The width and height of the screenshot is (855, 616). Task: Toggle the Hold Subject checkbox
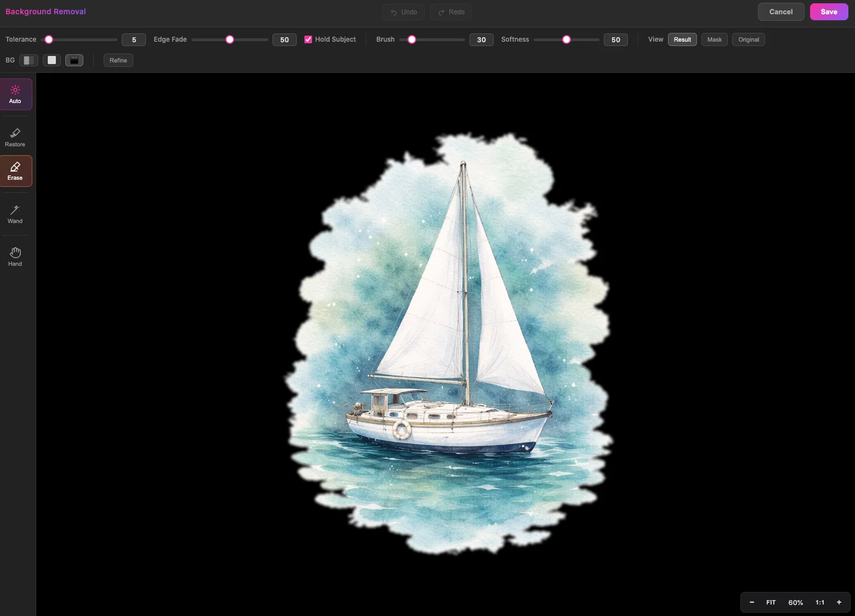pyautogui.click(x=308, y=39)
